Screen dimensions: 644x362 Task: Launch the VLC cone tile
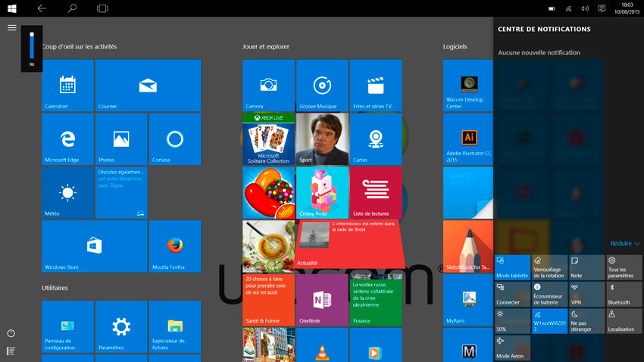tap(322, 345)
